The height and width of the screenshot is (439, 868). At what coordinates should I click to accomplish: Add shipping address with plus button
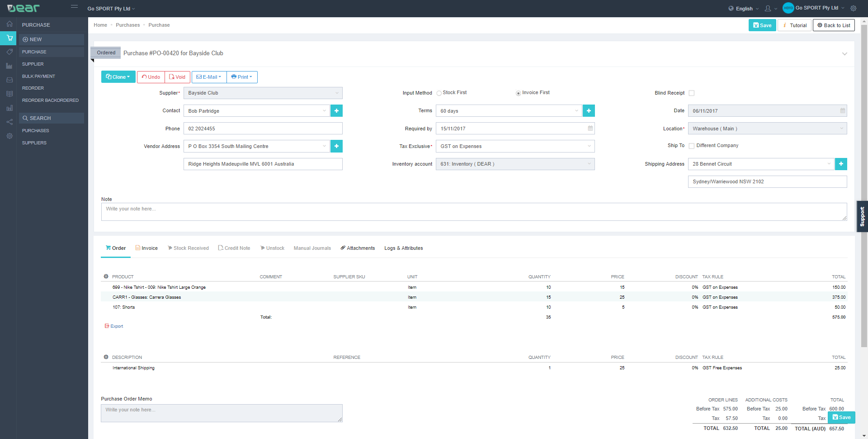point(841,164)
